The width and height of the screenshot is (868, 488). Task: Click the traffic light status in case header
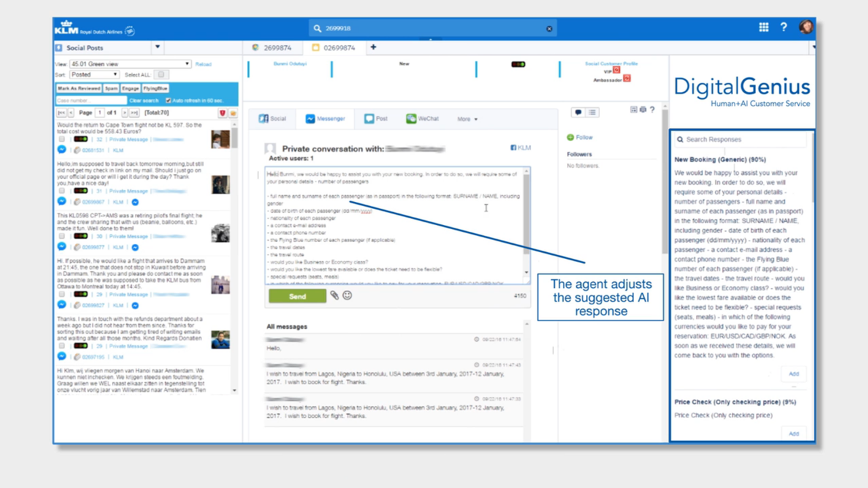(518, 64)
